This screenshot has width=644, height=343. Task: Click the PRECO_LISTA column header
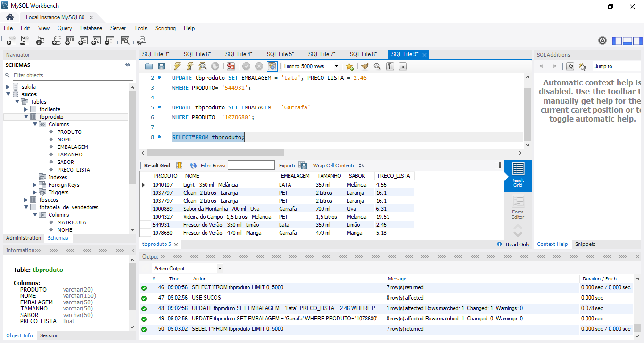pos(394,176)
